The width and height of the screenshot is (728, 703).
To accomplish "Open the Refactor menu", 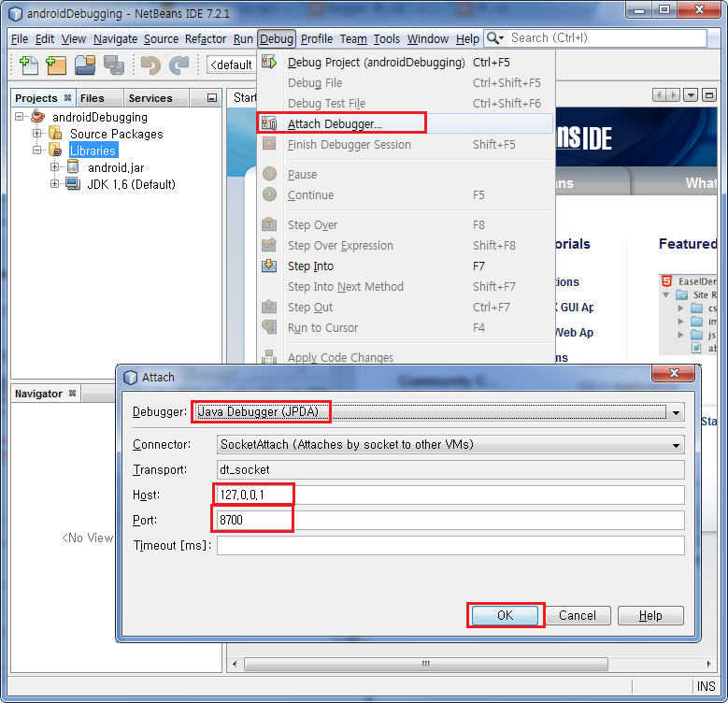I will tap(206, 39).
